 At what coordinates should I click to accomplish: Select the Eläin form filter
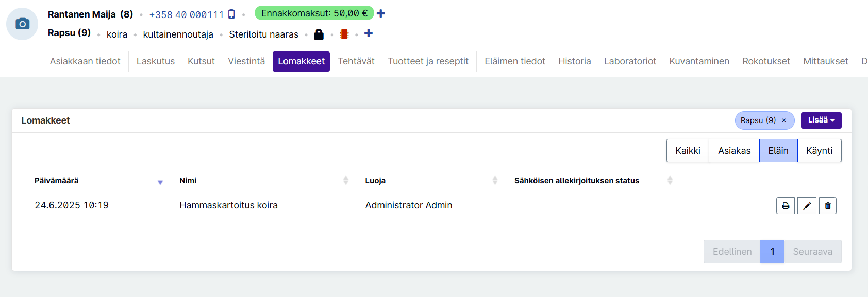[778, 151]
